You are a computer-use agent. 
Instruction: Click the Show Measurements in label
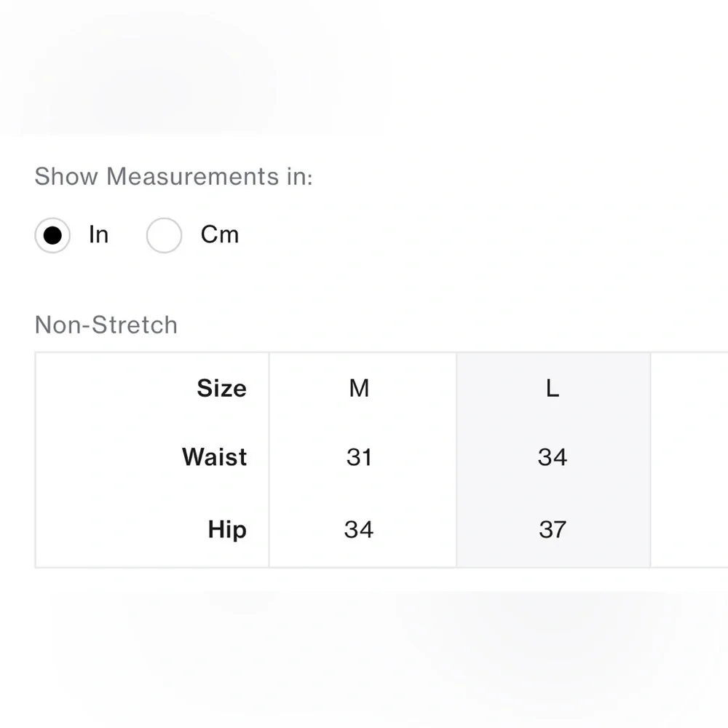pos(174,176)
